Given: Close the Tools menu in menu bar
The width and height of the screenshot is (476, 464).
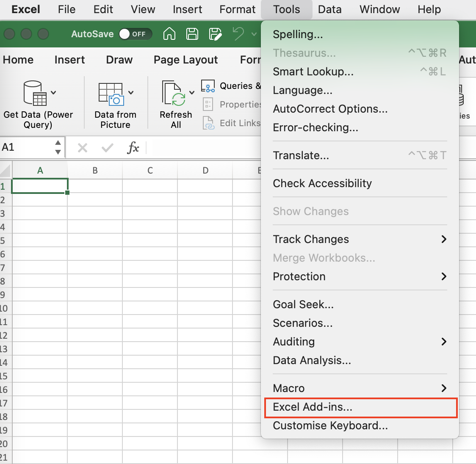Looking at the screenshot, I should click(x=287, y=9).
